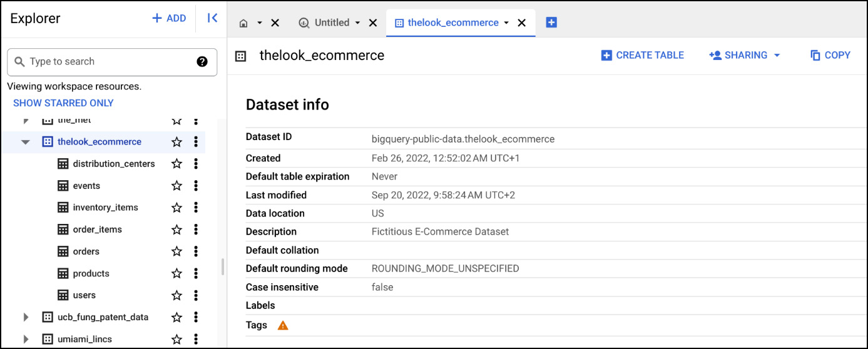The image size is (868, 349).
Task: Star the umiami_lincs dataset
Action: (x=177, y=339)
